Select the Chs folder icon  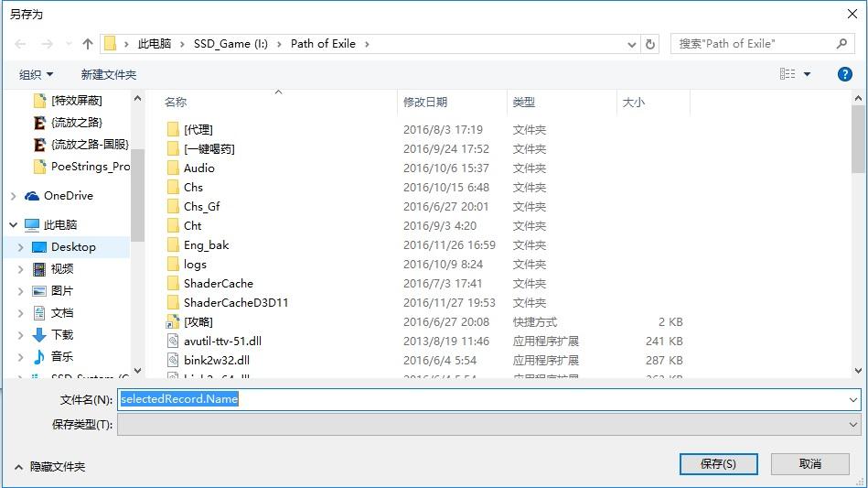[173, 187]
